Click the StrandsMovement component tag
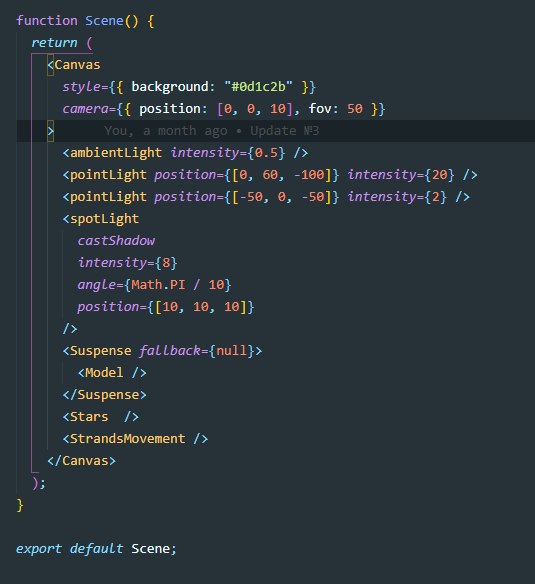 point(135,439)
